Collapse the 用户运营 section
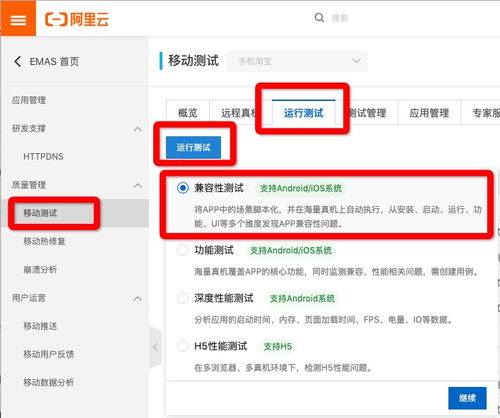This screenshot has height=418, width=500. click(x=138, y=298)
